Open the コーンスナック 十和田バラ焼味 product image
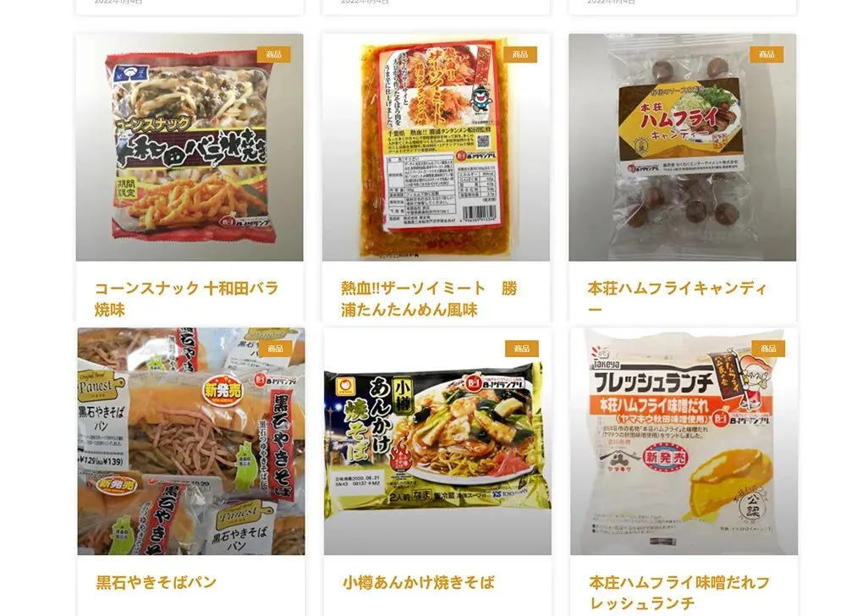The width and height of the screenshot is (846, 616). coord(190,147)
